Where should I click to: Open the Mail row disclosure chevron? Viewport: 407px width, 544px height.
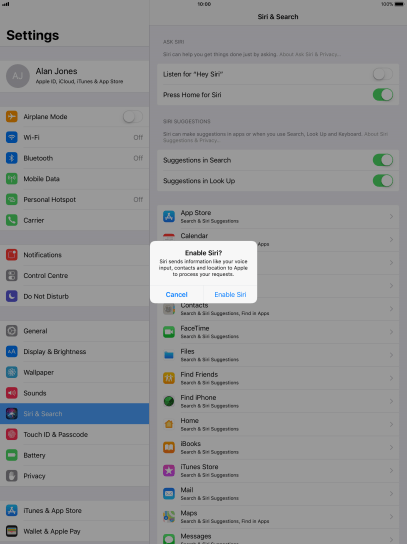(391, 493)
